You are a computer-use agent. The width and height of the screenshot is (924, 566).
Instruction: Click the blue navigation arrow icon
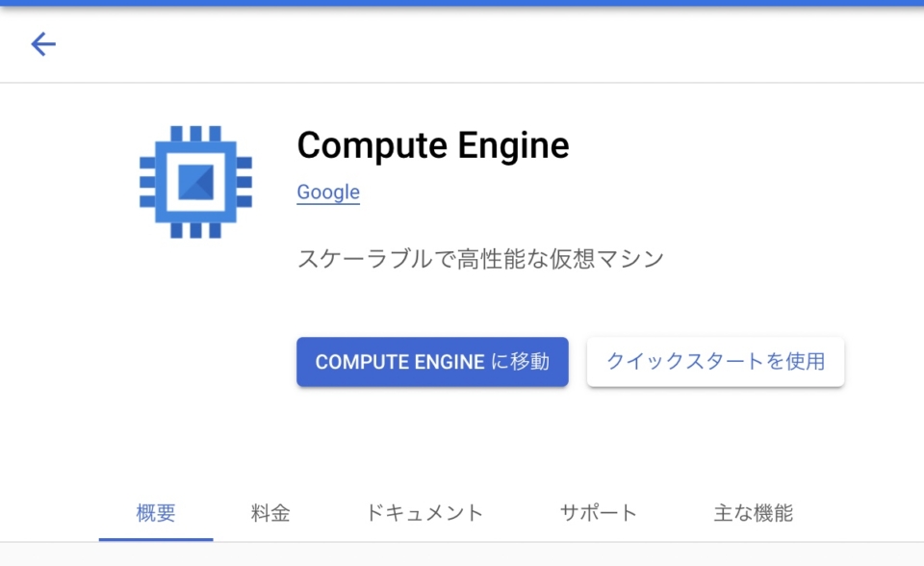42,44
